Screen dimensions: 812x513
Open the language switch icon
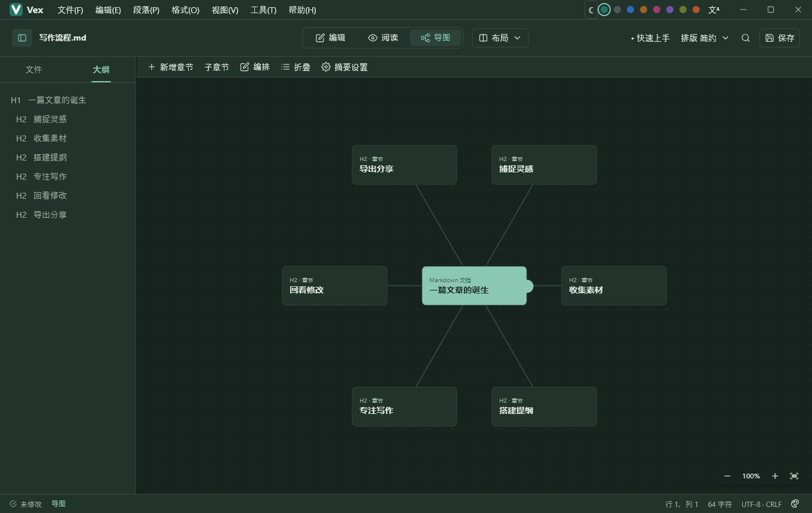(714, 10)
